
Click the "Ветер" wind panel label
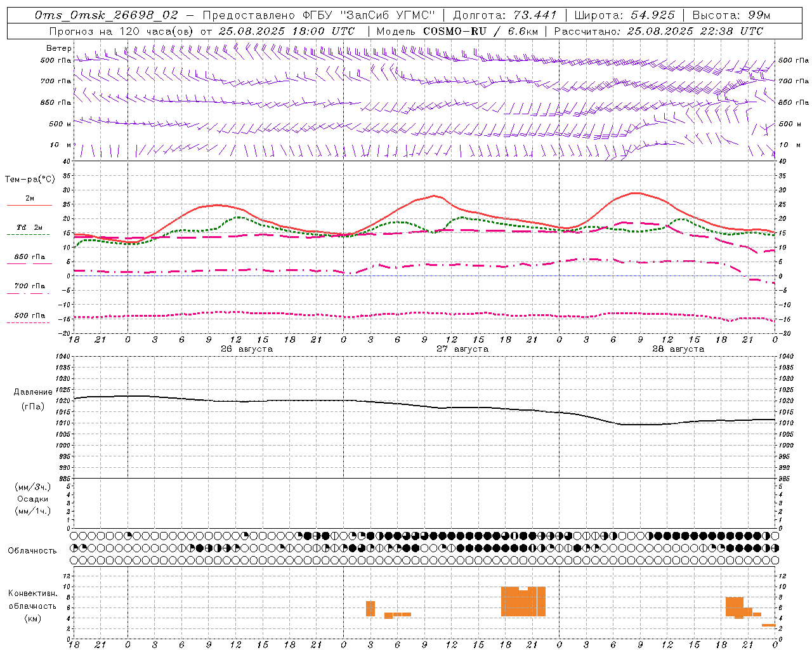click(58, 48)
